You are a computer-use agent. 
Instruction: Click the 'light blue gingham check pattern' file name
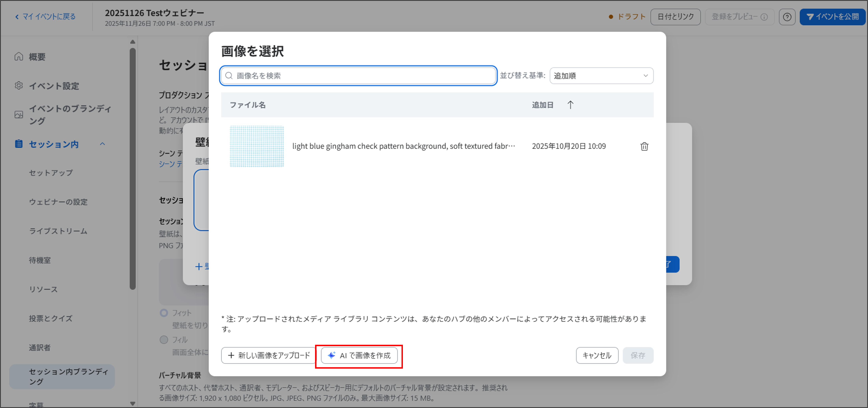point(404,146)
